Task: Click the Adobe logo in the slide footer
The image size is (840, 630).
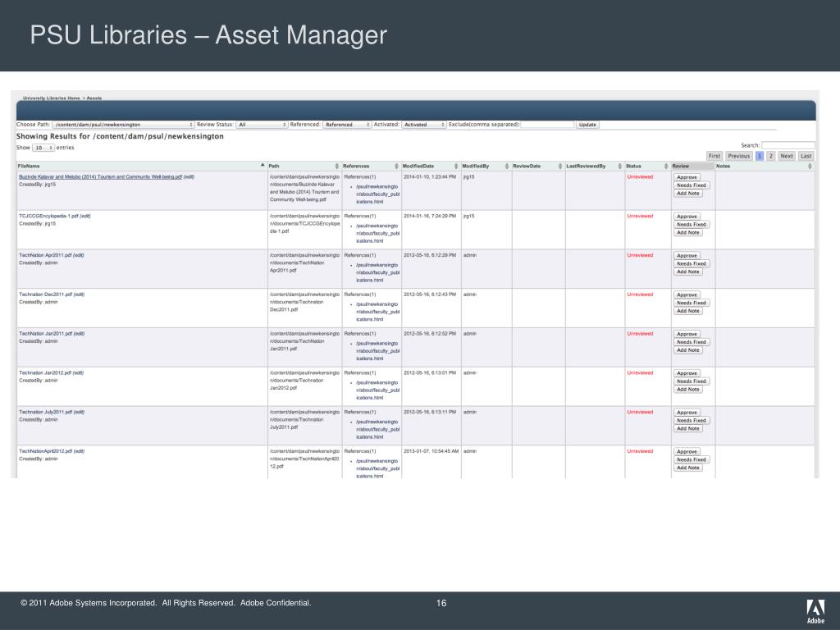Action: [815, 610]
